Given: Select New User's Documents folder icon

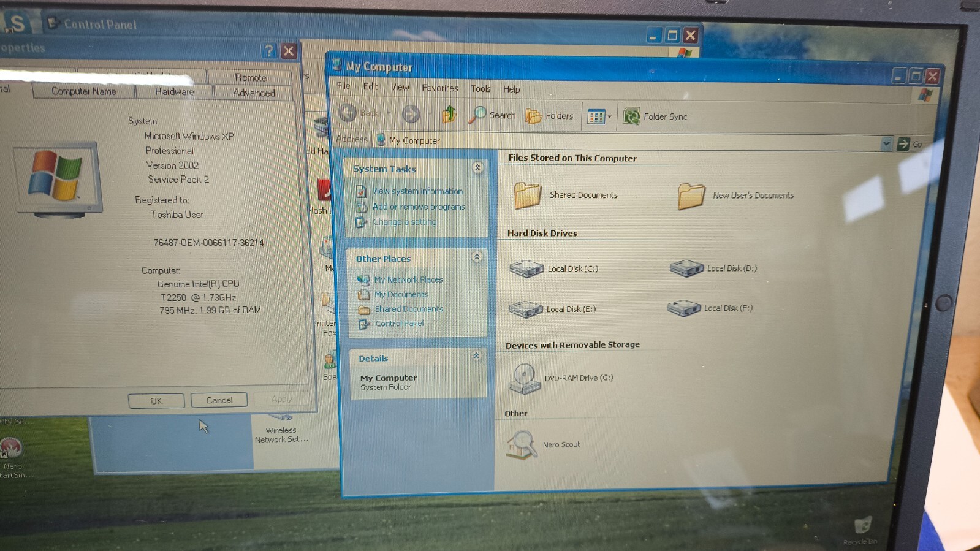Looking at the screenshot, I should (x=691, y=196).
